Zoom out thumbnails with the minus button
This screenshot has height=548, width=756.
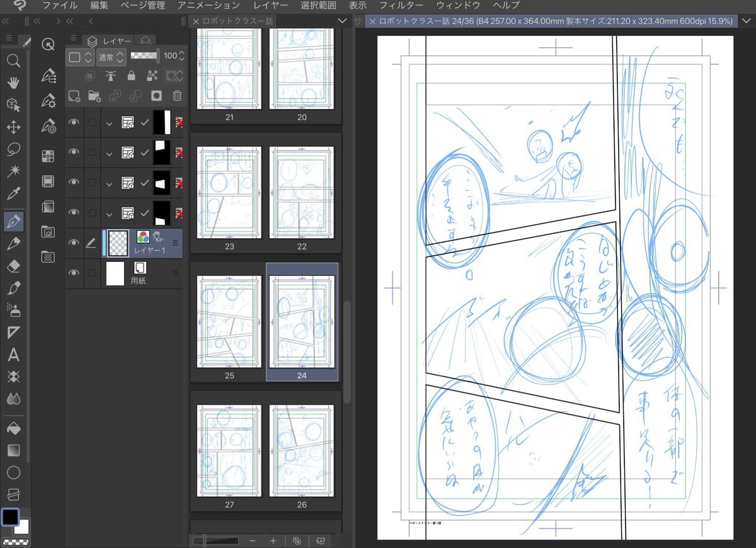point(253,540)
